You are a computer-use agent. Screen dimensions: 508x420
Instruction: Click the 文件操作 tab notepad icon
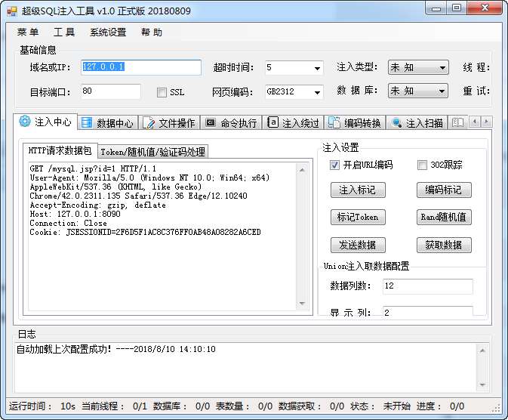click(149, 123)
